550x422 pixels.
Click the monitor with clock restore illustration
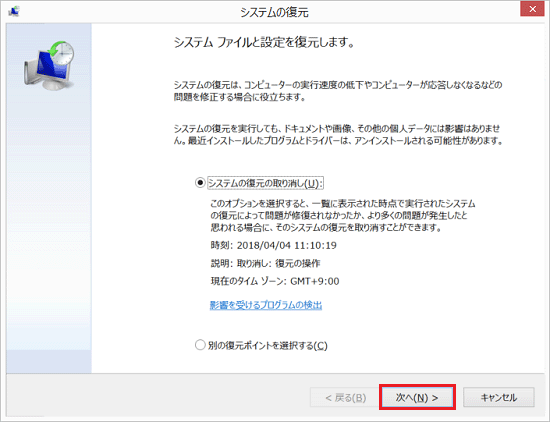49,66
